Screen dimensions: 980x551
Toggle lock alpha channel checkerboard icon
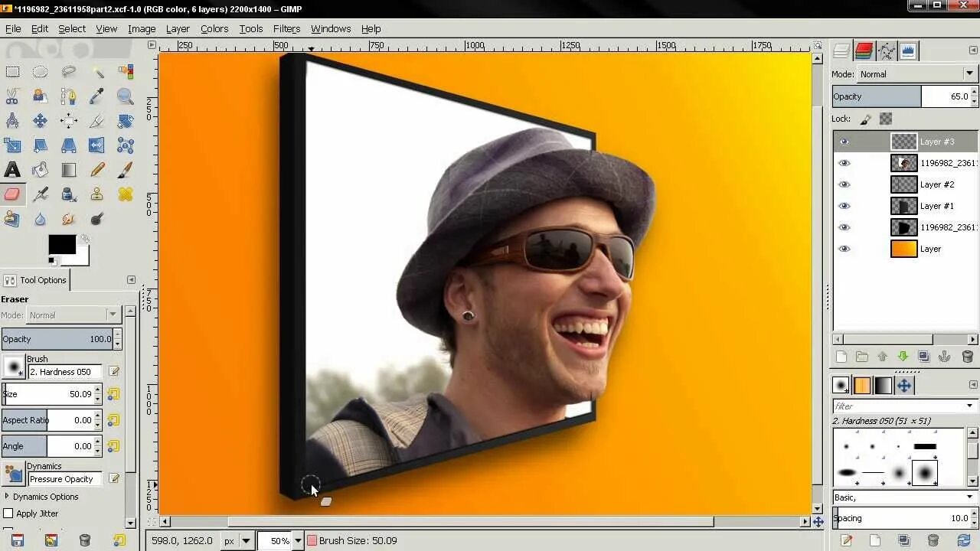[x=886, y=119]
